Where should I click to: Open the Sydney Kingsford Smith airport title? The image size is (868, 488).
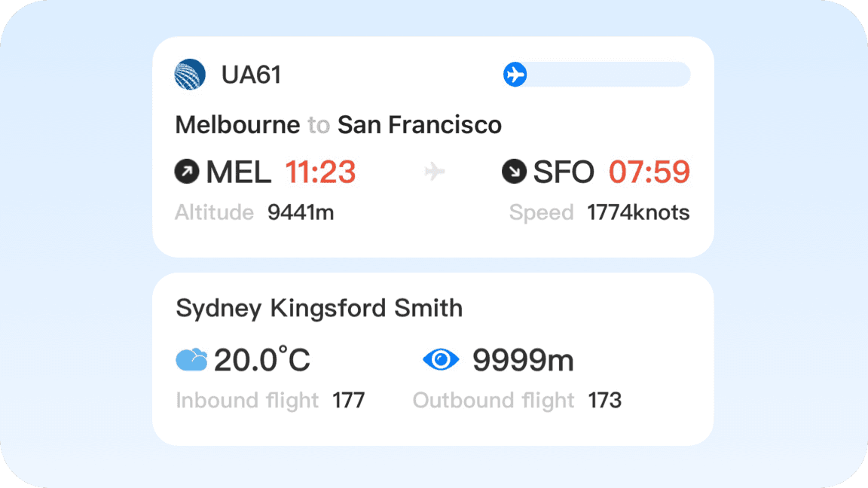coord(319,308)
